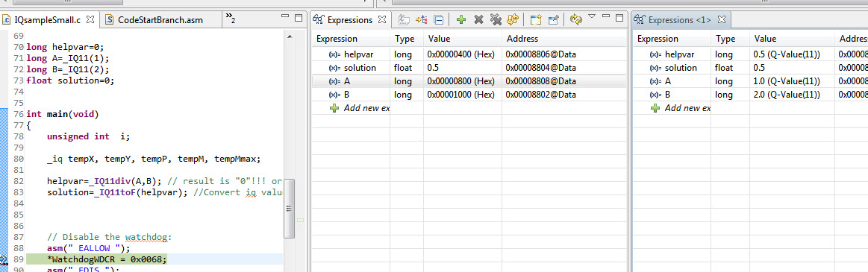Select the helpvar row in first Expressions view
Screen dimensions: 868x272
(x=469, y=54)
